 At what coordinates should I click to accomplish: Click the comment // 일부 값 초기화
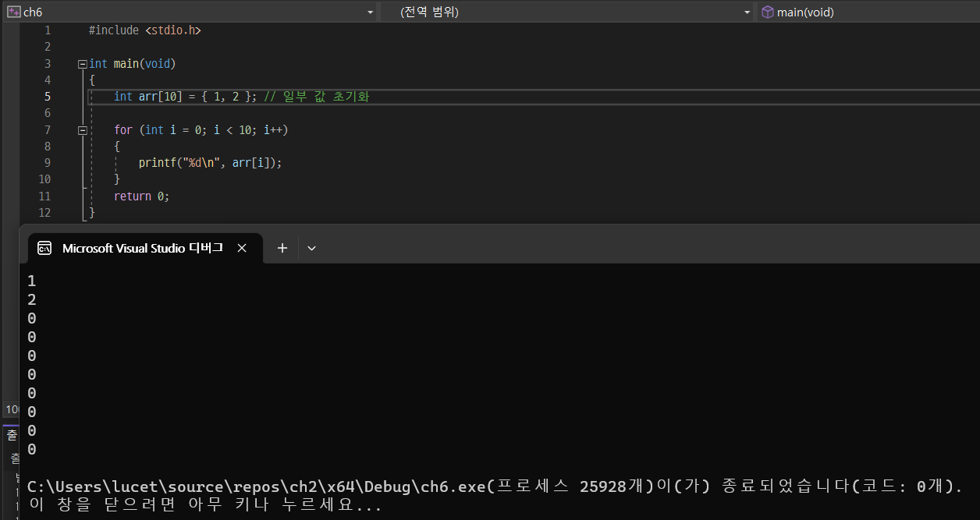[316, 97]
